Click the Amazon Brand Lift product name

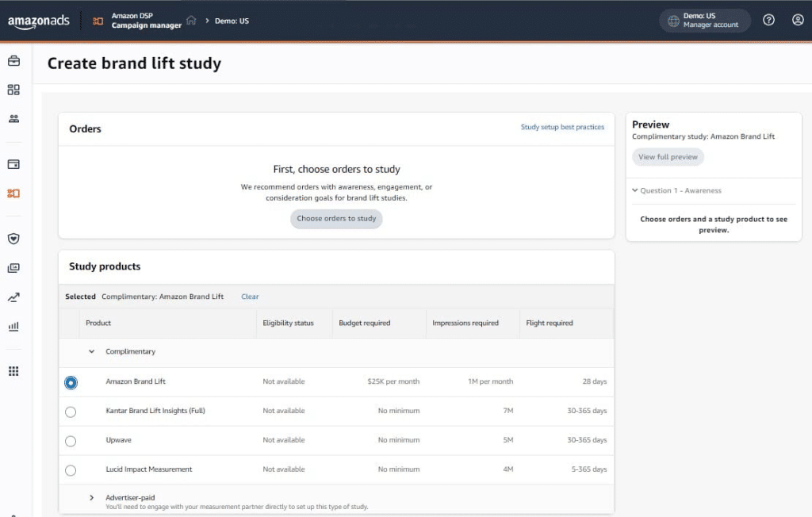pyautogui.click(x=136, y=381)
